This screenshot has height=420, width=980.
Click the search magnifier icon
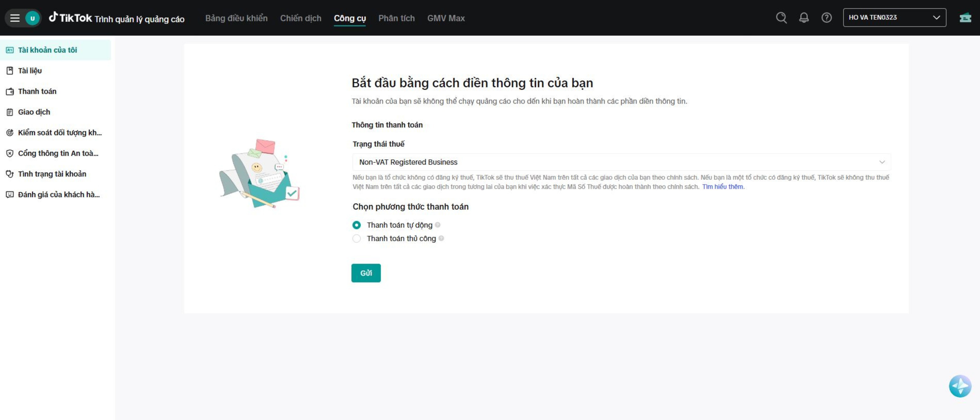coord(781,17)
